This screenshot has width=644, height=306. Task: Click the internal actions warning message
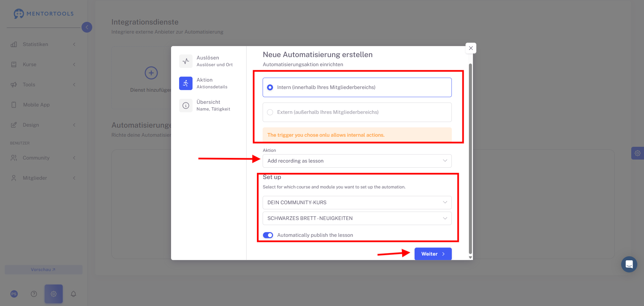pyautogui.click(x=357, y=135)
